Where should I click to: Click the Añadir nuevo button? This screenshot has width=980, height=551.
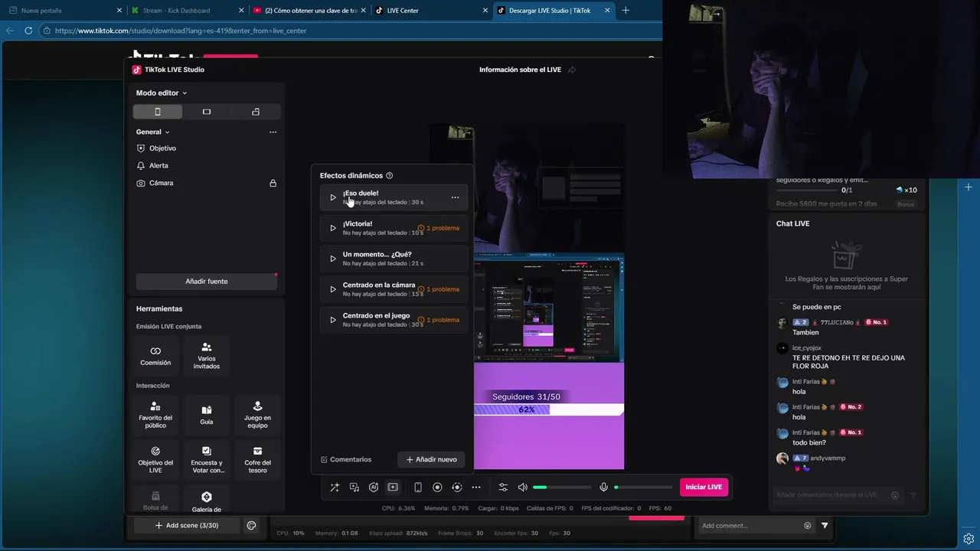431,460
